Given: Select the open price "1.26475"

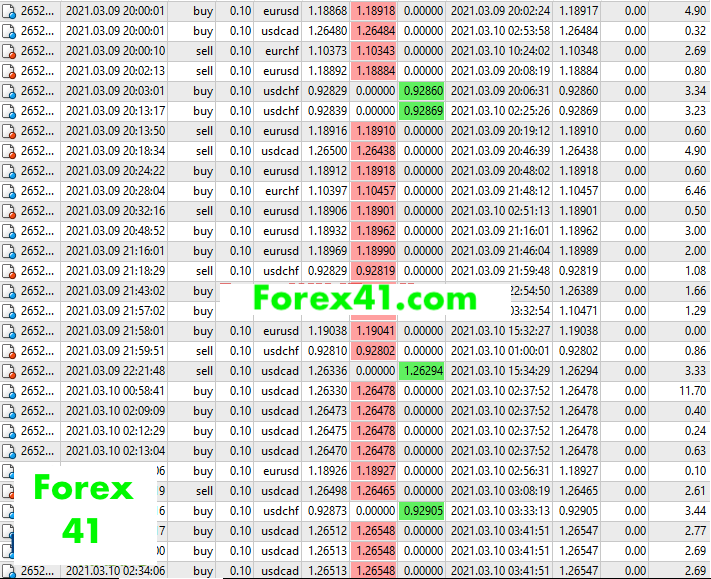Looking at the screenshot, I should [327, 431].
